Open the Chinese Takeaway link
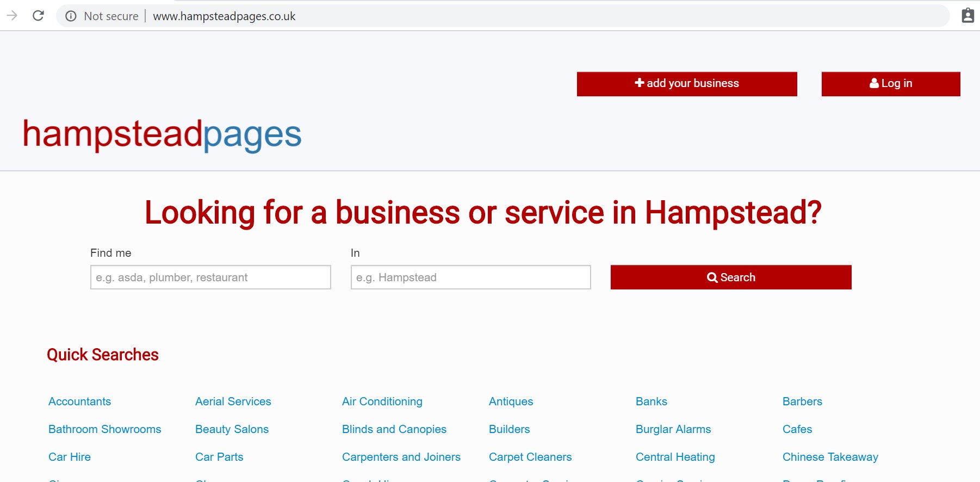 830,457
